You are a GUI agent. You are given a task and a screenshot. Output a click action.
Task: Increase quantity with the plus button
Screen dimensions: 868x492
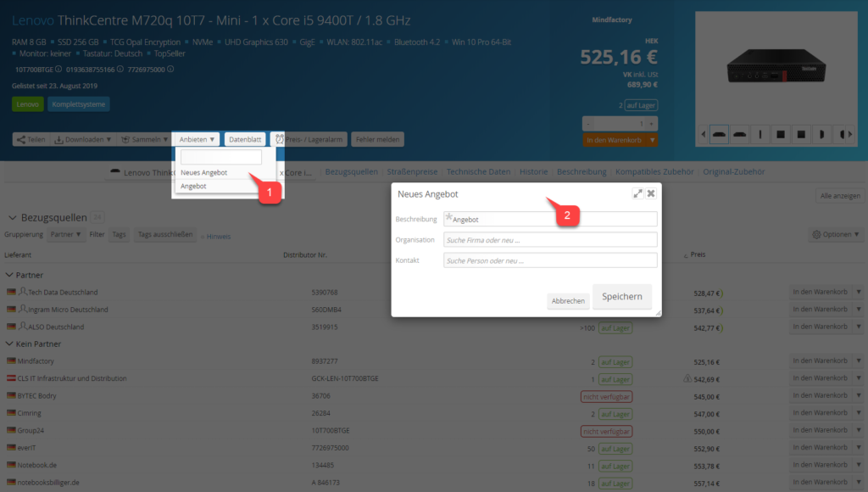coord(652,124)
